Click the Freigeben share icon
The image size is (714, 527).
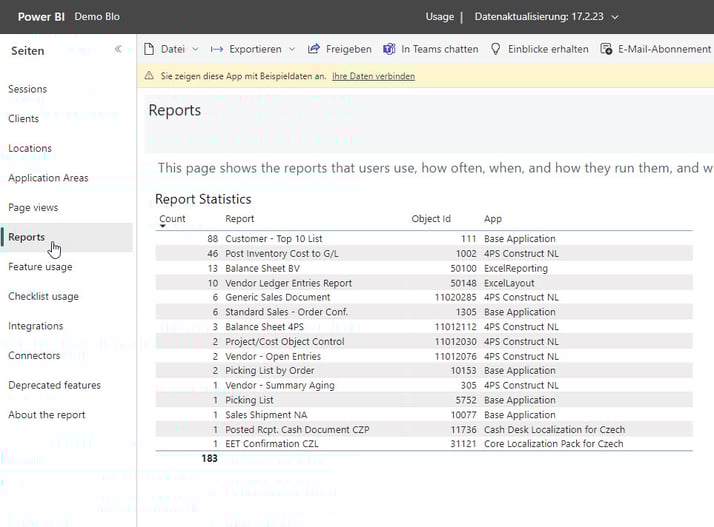(314, 49)
